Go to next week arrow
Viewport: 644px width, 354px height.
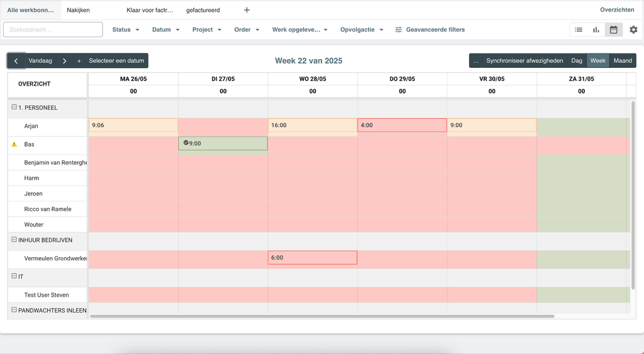click(64, 61)
